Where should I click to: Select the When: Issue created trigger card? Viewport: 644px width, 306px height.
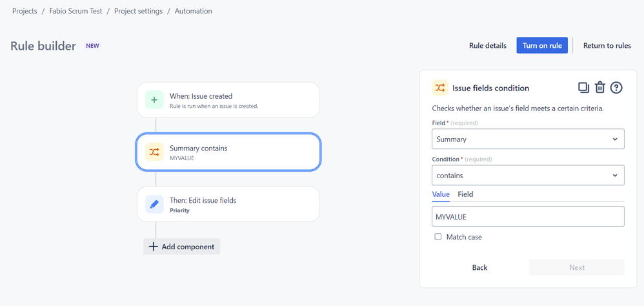point(228,100)
